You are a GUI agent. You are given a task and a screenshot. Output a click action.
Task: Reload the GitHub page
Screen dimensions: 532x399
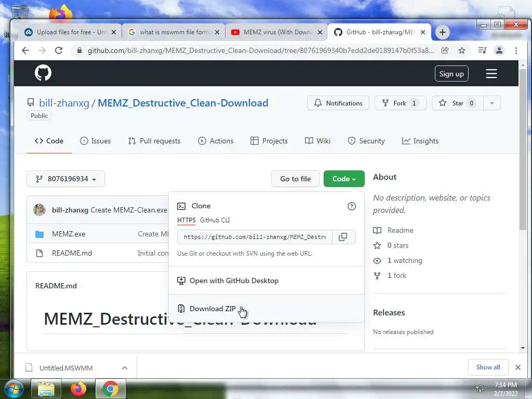coord(59,50)
